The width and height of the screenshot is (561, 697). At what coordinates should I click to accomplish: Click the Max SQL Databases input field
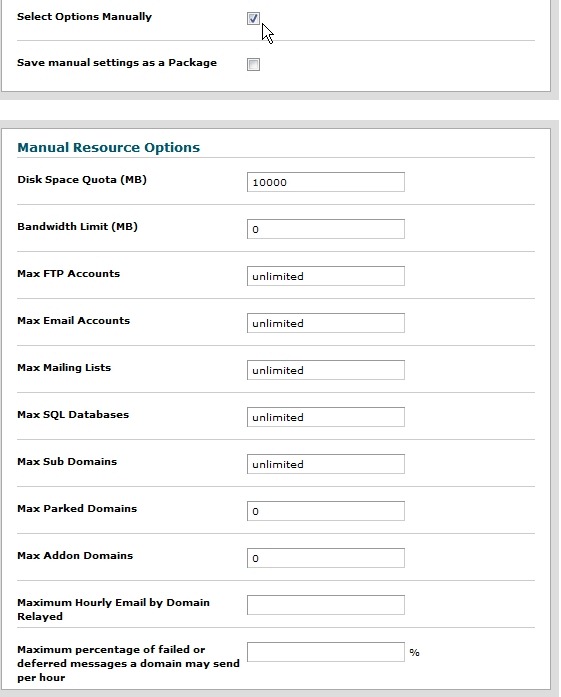pos(326,417)
